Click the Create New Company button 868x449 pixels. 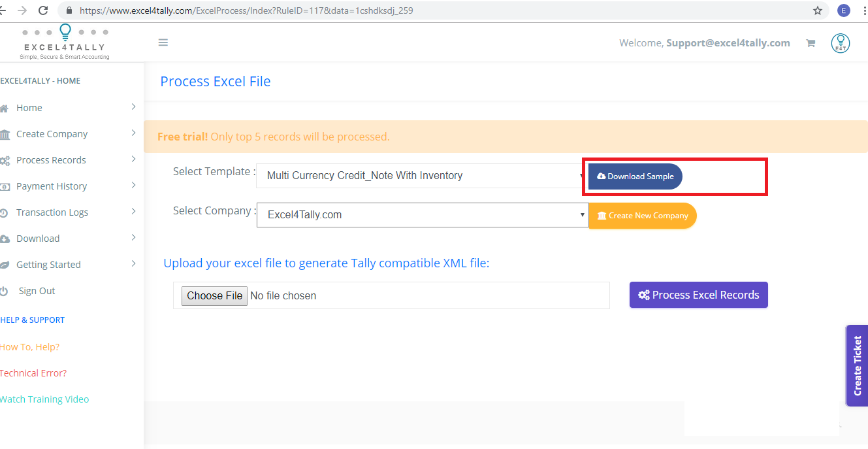point(643,216)
